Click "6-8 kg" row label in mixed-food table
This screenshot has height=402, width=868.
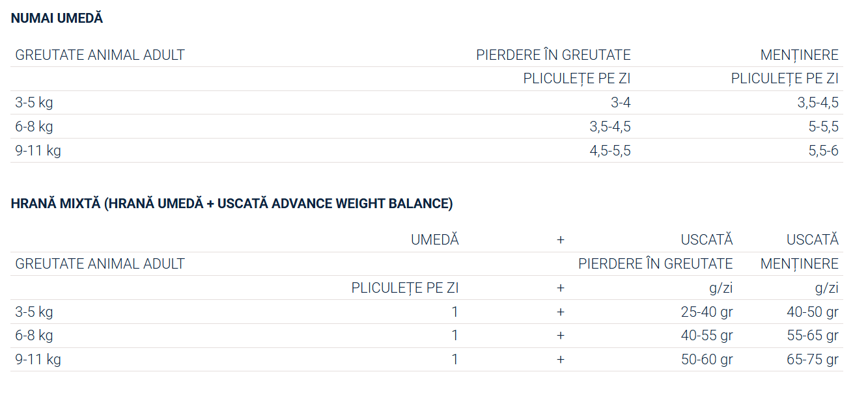click(34, 336)
